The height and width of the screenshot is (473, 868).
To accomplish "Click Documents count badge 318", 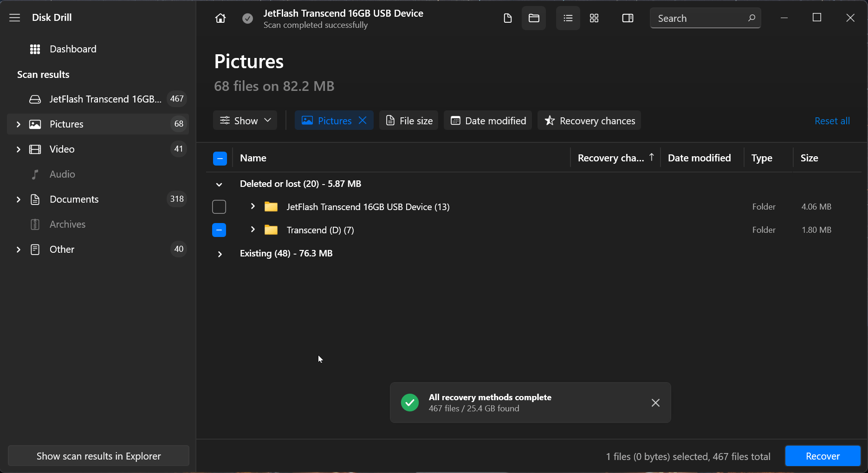I will (x=177, y=199).
